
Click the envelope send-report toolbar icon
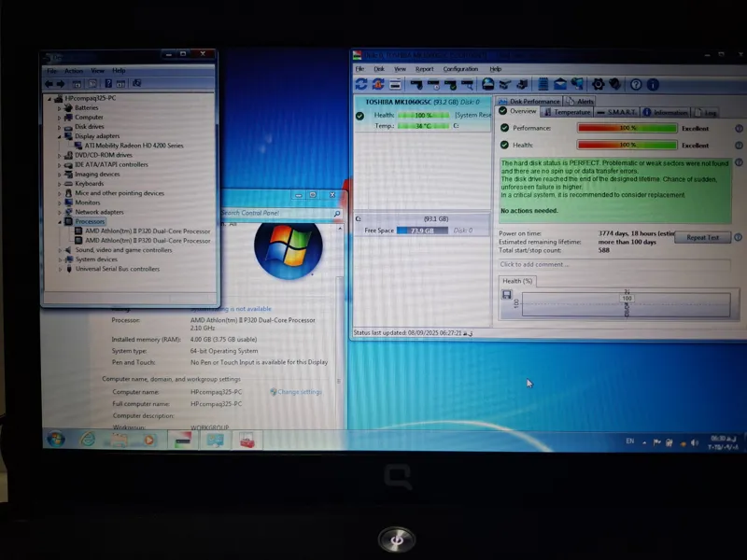(x=559, y=84)
